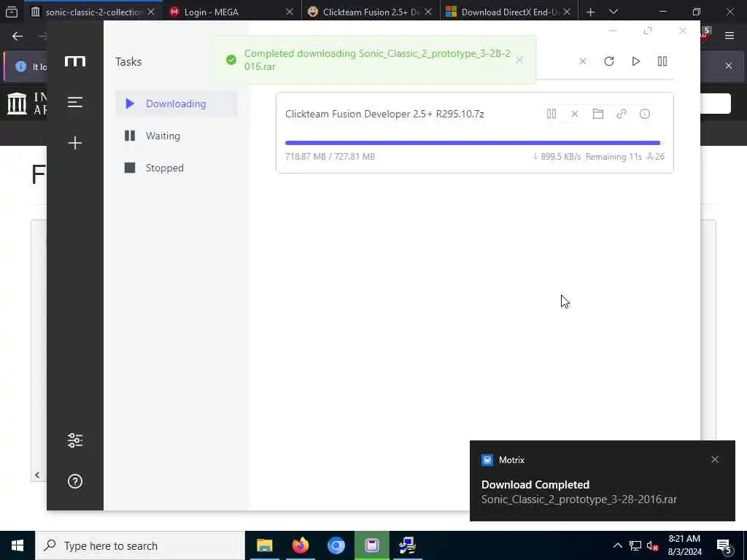Show the Waiting task list
The height and width of the screenshot is (560, 747).
coord(177,136)
